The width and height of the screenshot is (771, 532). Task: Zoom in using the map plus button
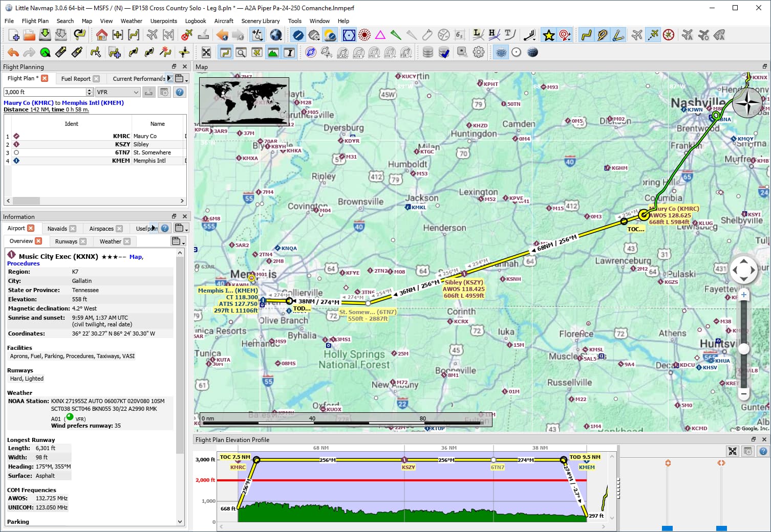pyautogui.click(x=744, y=295)
